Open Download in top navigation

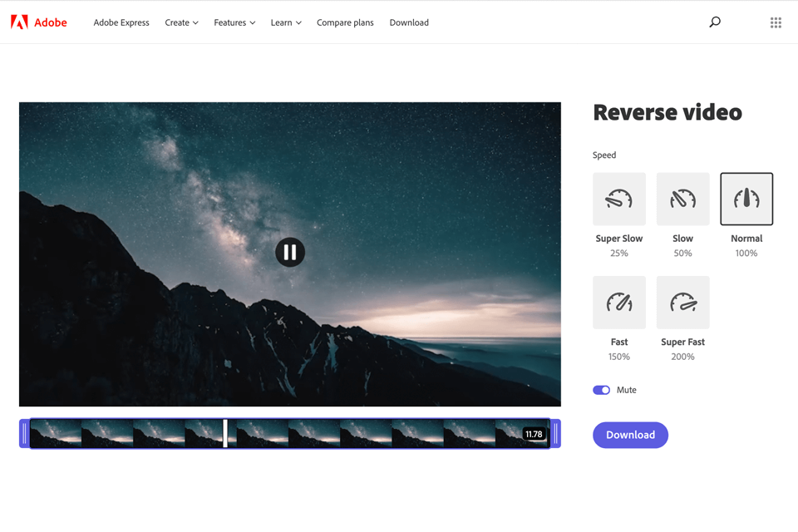(409, 22)
